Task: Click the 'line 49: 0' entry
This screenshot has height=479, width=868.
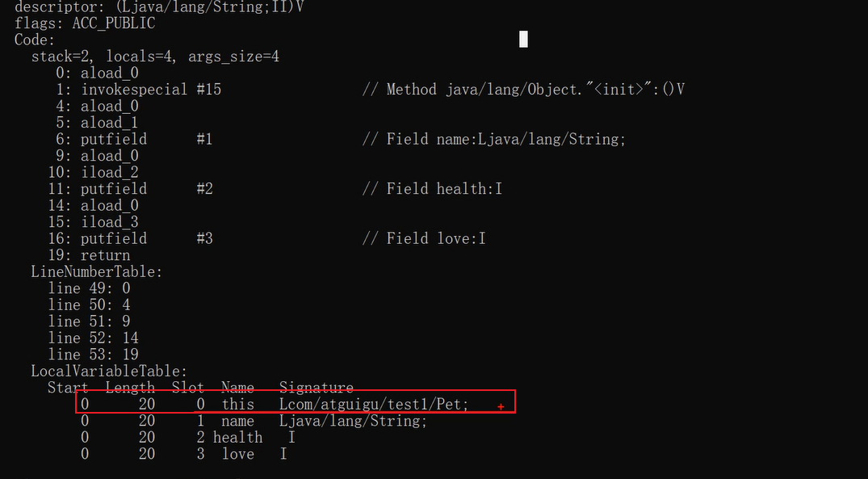Action: pos(89,288)
